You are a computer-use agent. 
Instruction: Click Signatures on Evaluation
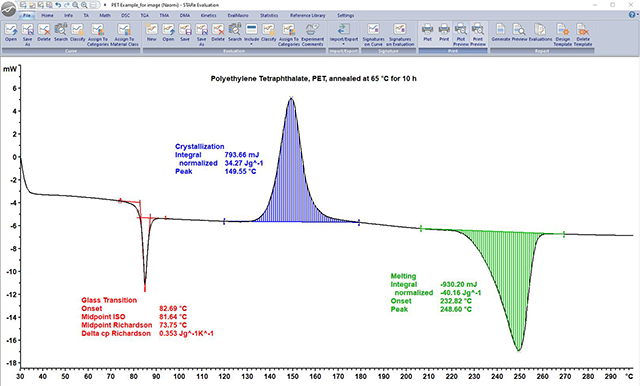tap(400, 34)
